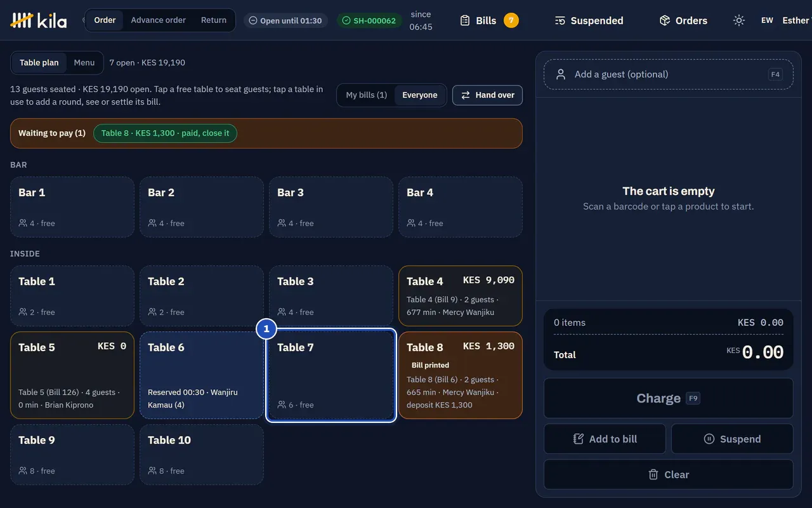Open the Suspended sales list icon
This screenshot has height=508, width=812.
coord(560,20)
